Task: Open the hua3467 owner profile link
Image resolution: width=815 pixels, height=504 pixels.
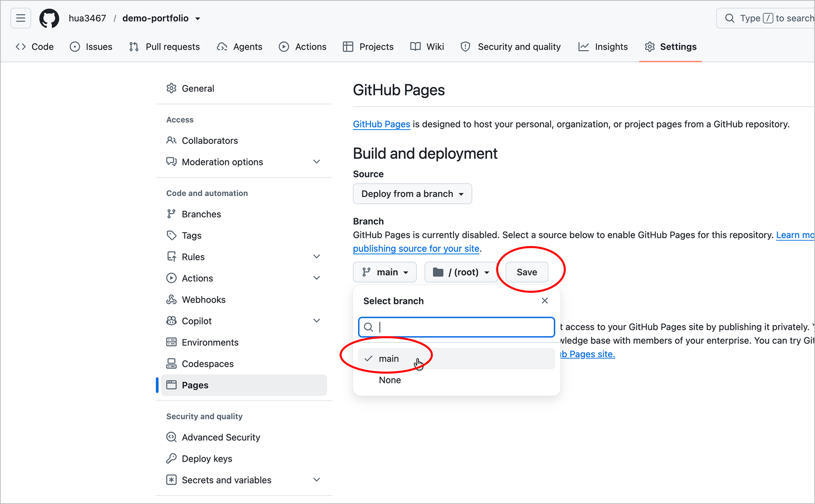Action: point(87,18)
